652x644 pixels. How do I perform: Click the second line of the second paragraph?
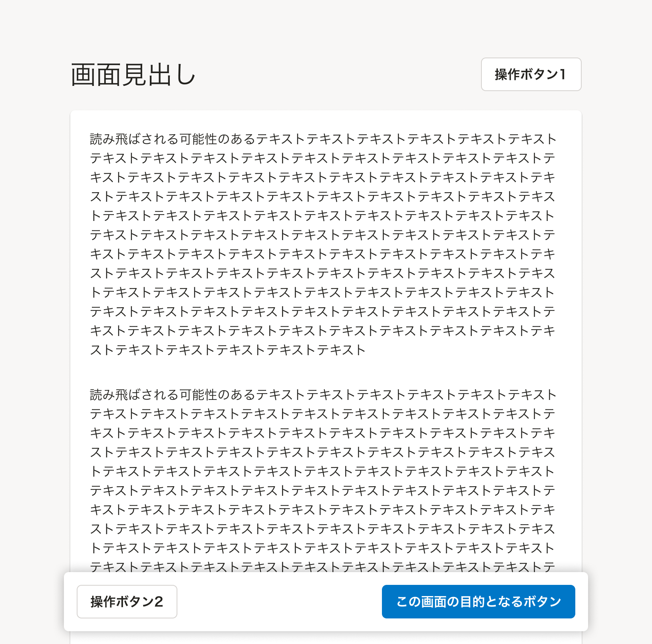(x=323, y=414)
